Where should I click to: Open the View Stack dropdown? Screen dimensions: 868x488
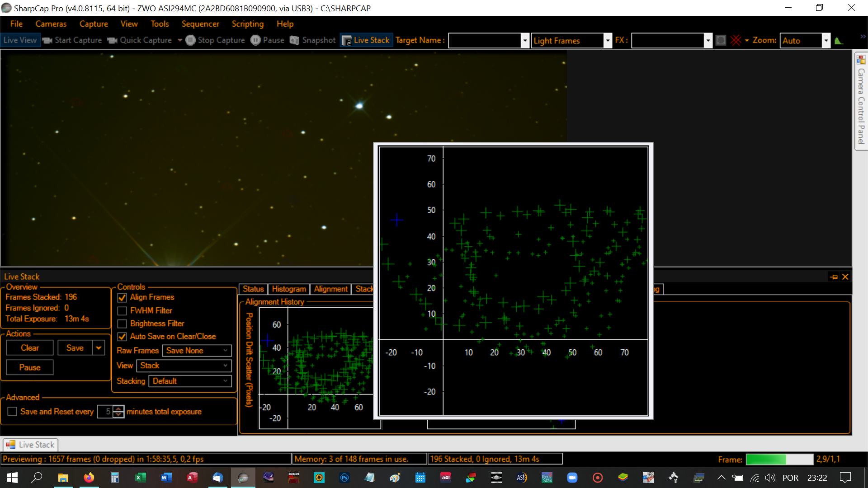tap(184, 366)
